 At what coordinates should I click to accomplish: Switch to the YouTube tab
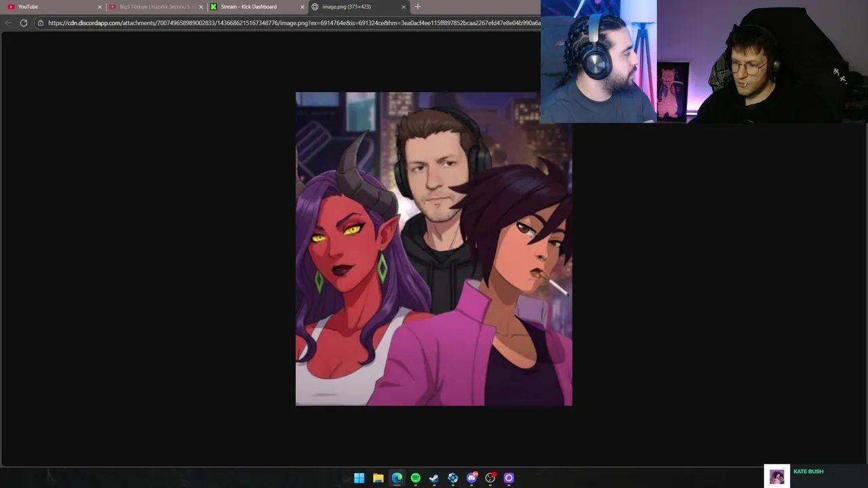tap(54, 7)
